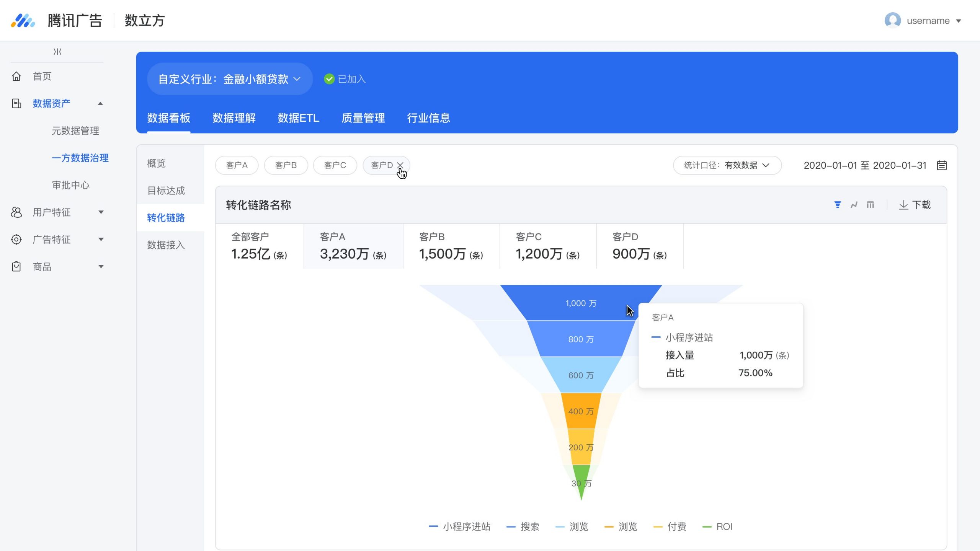Toggle 搜索 legend series
The width and height of the screenshot is (980, 551).
coord(523,527)
